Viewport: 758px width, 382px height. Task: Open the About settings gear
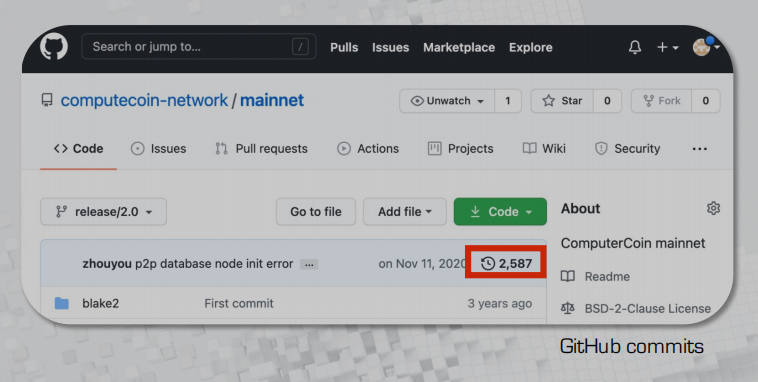713,208
